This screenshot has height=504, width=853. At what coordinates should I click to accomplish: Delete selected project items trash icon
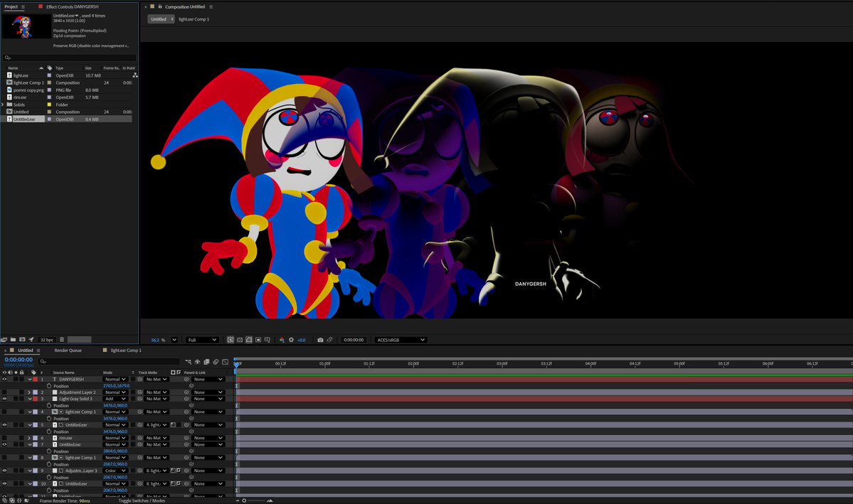(x=62, y=340)
